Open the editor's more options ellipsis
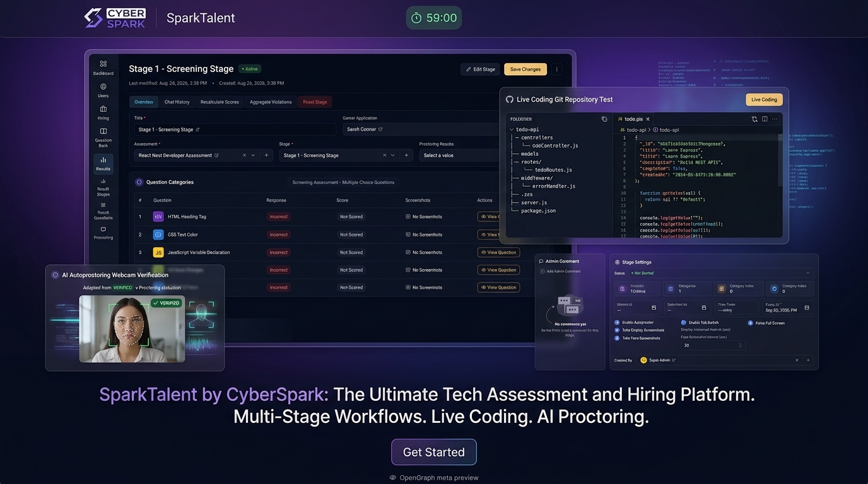Screen dimensions: 868x484 pyautogui.click(x=775, y=118)
